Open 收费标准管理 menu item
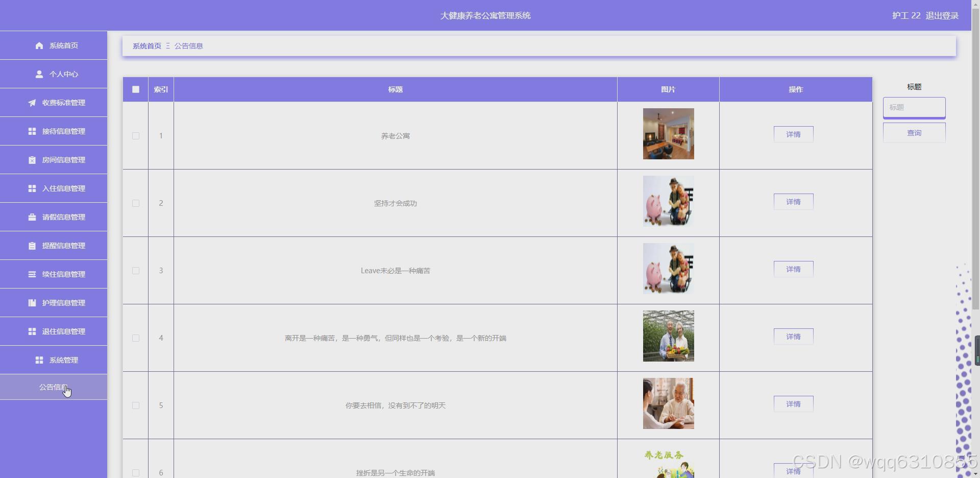Image resolution: width=980 pixels, height=478 pixels. (54, 103)
